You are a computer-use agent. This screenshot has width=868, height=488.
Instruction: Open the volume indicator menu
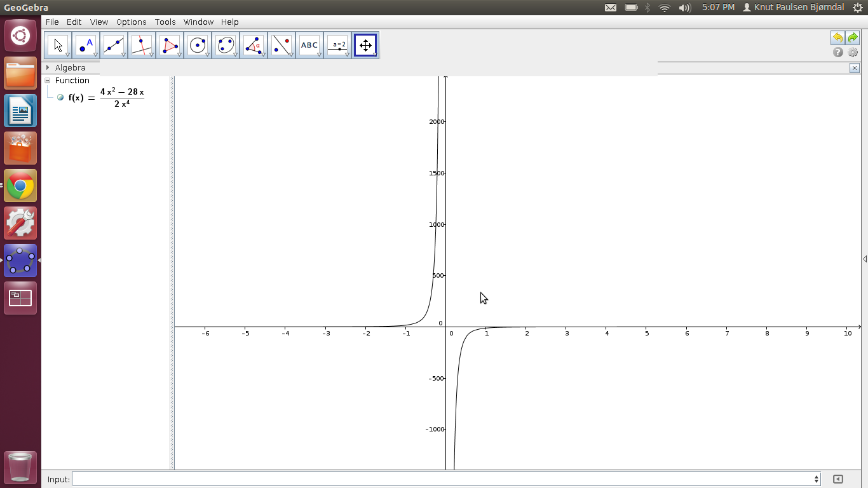pyautogui.click(x=684, y=8)
